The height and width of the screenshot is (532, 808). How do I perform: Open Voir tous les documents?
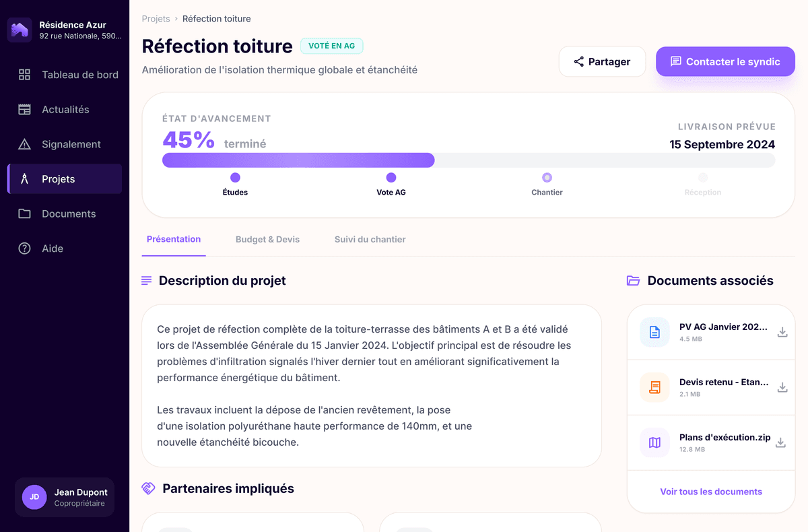(x=710, y=492)
